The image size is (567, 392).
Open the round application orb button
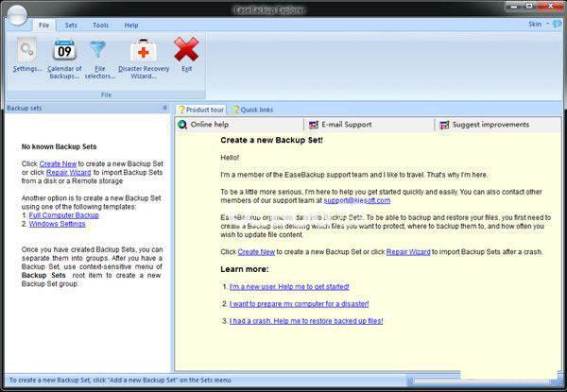[x=17, y=15]
